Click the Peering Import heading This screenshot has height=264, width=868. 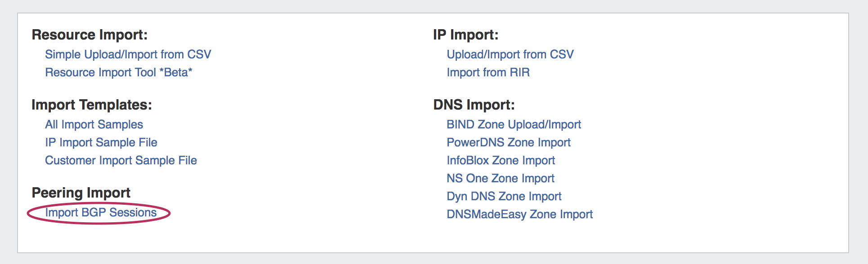(x=81, y=193)
